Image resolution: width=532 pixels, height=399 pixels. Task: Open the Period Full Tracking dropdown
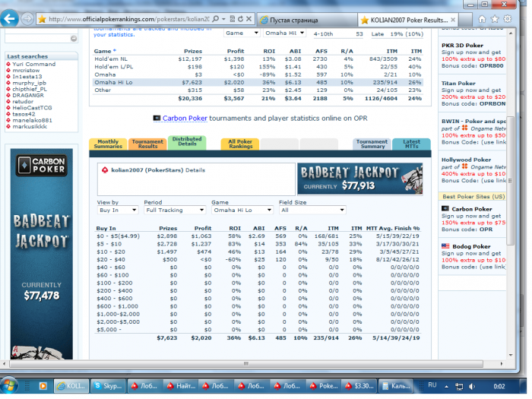point(175,210)
